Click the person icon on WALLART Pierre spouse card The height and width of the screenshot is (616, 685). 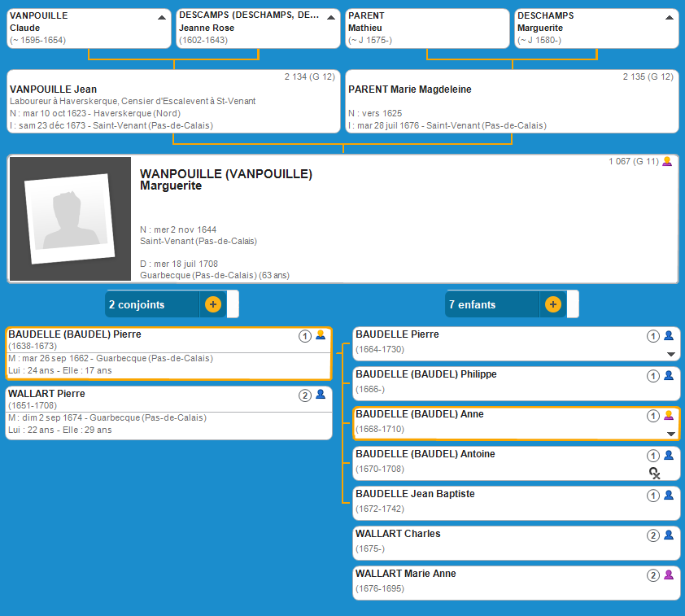coord(321,395)
